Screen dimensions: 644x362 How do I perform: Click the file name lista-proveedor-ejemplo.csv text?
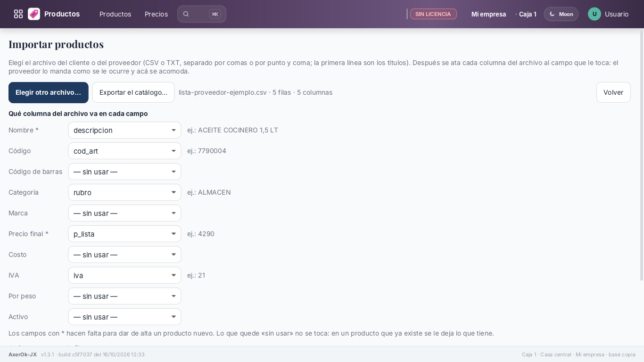coord(223,92)
